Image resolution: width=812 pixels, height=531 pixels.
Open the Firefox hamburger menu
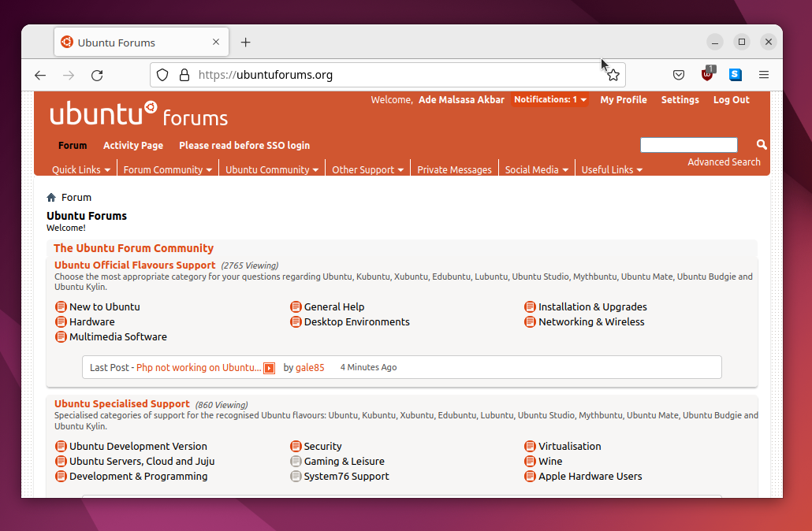tap(763, 75)
